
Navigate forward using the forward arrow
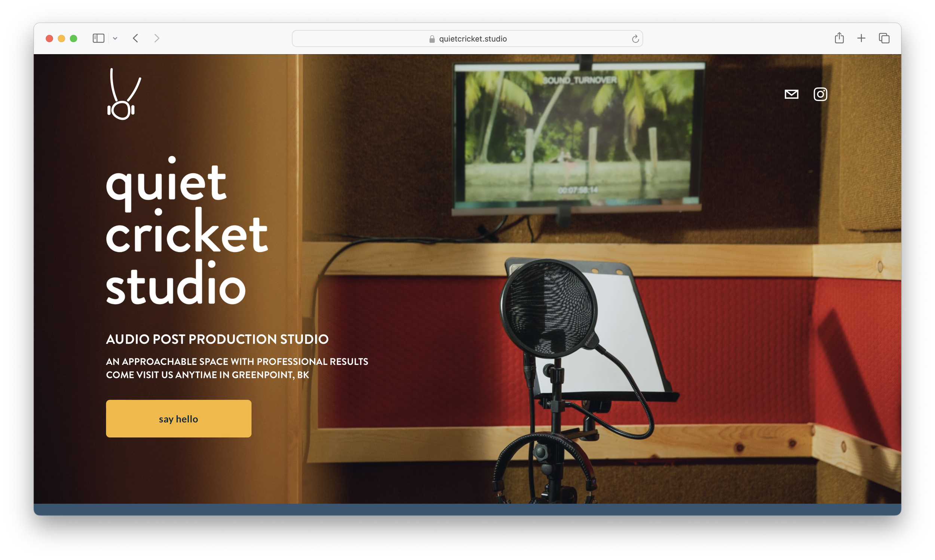click(157, 38)
